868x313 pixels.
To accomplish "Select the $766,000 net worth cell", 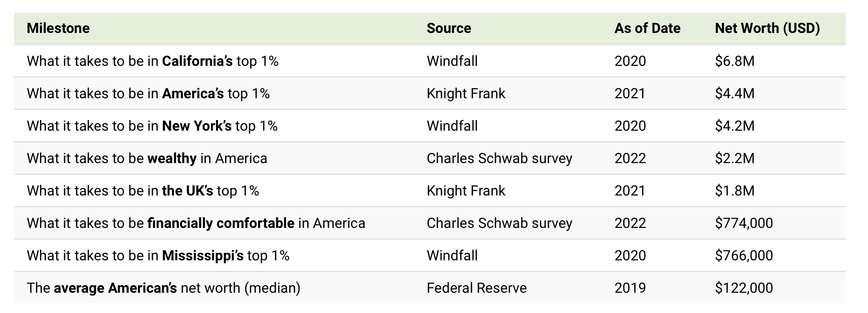I will click(744, 256).
